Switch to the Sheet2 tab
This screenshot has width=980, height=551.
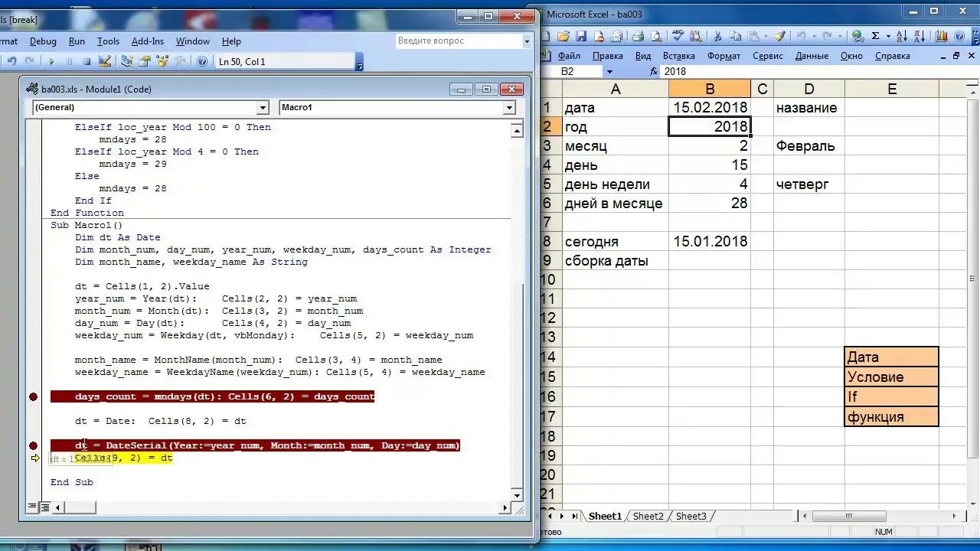(648, 517)
